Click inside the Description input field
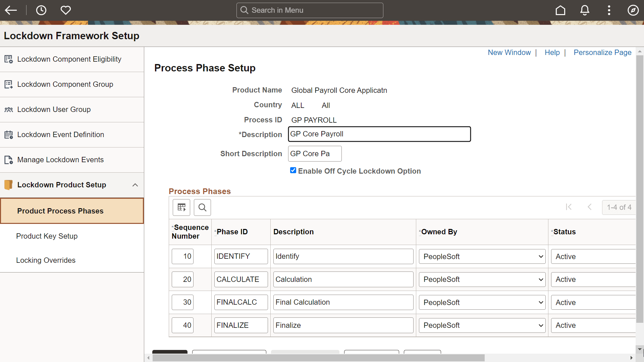Viewport: 644px width, 362px height. coord(379,134)
